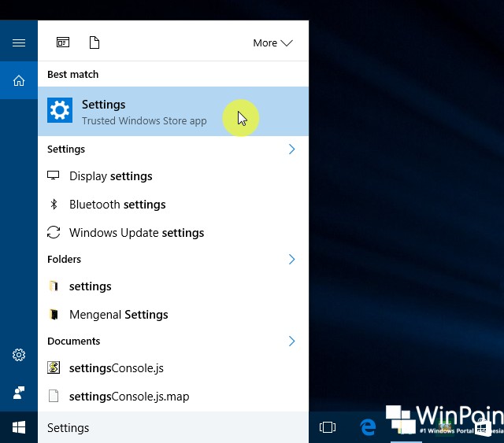This screenshot has width=504, height=443.
Task: Open the 'settings' folder result
Action: 173,286
